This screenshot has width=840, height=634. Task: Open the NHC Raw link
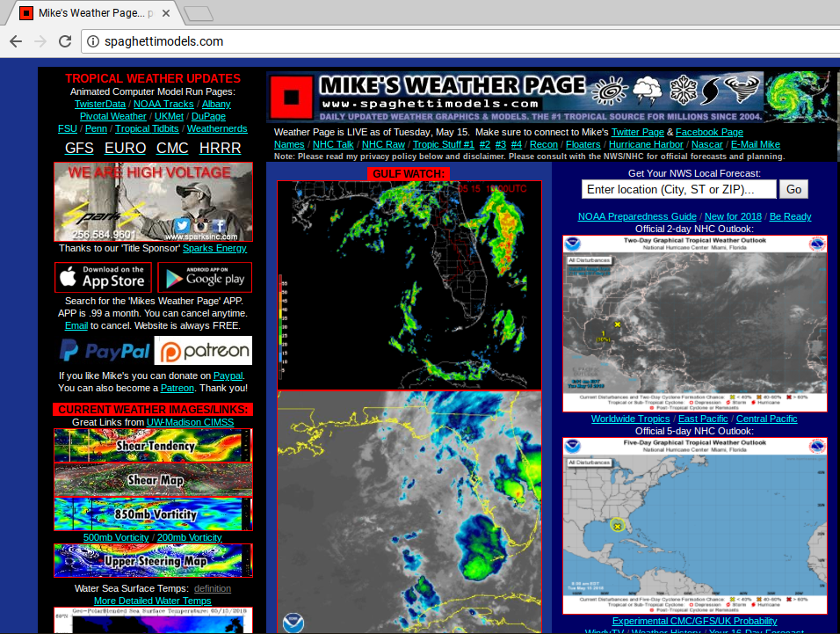[384, 144]
